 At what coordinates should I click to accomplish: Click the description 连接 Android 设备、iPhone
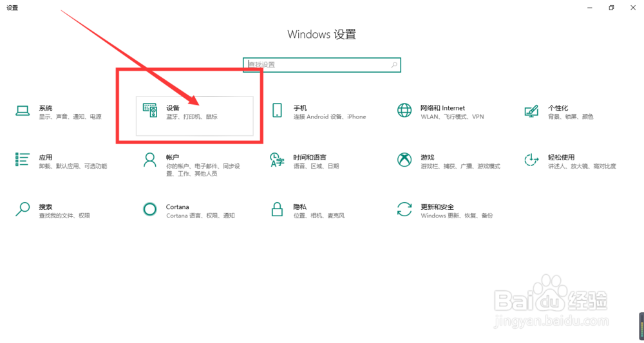[x=329, y=117]
